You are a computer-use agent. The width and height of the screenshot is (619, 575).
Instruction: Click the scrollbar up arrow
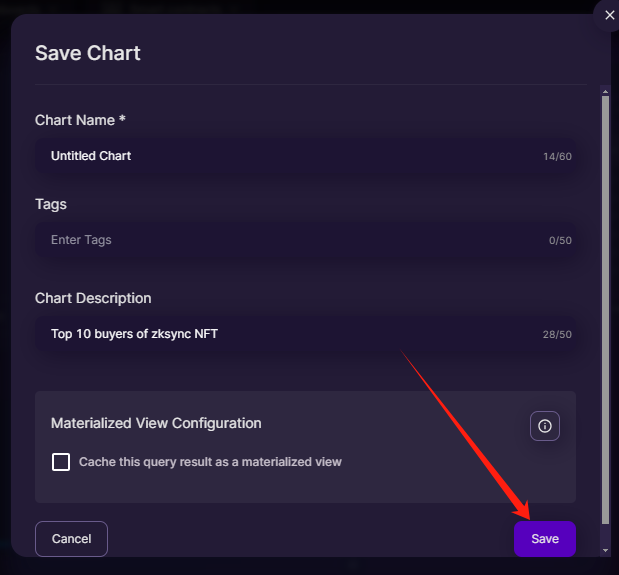605,92
